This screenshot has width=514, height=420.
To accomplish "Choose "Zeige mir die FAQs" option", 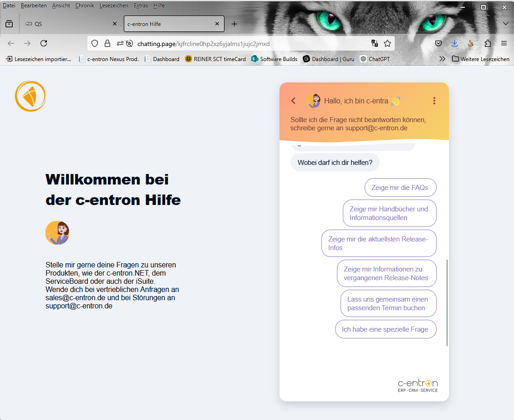I will 400,188.
